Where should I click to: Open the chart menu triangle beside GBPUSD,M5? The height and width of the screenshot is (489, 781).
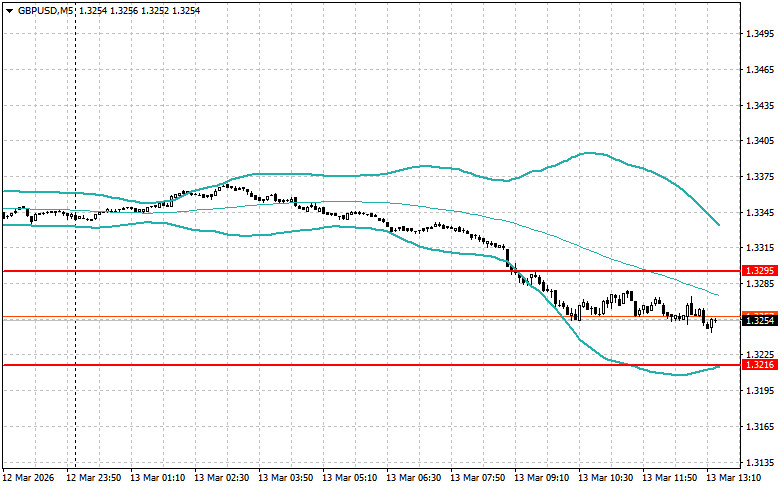tap(9, 10)
